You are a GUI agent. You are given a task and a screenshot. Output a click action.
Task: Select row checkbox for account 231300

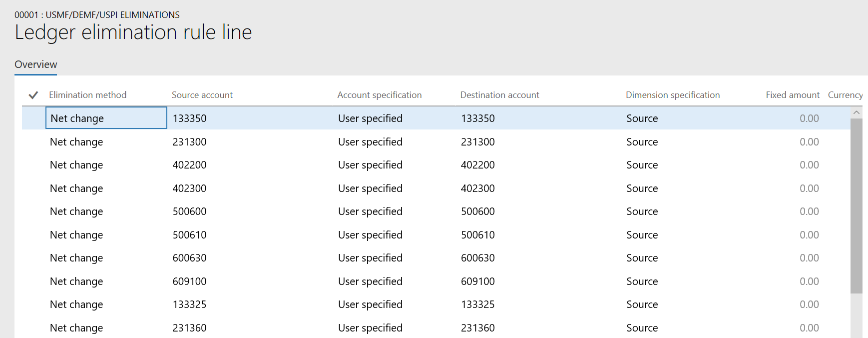coord(33,142)
